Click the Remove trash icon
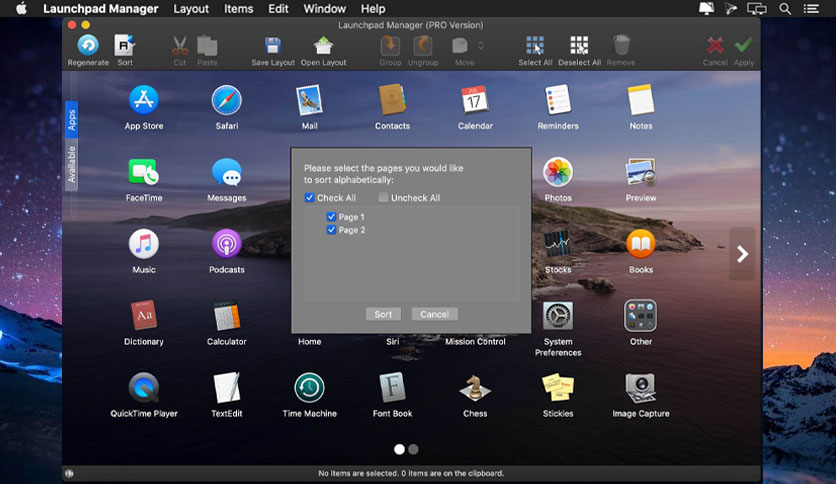This screenshot has height=484, width=836. click(x=621, y=45)
